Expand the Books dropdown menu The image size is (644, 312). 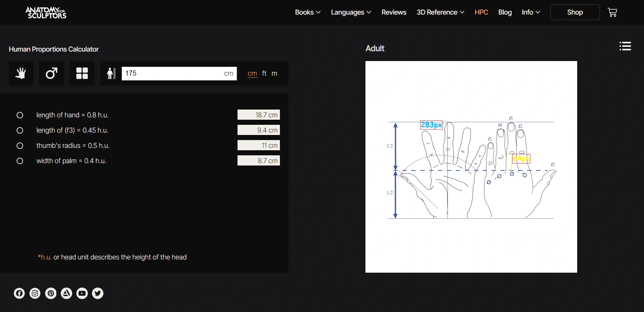pos(308,12)
